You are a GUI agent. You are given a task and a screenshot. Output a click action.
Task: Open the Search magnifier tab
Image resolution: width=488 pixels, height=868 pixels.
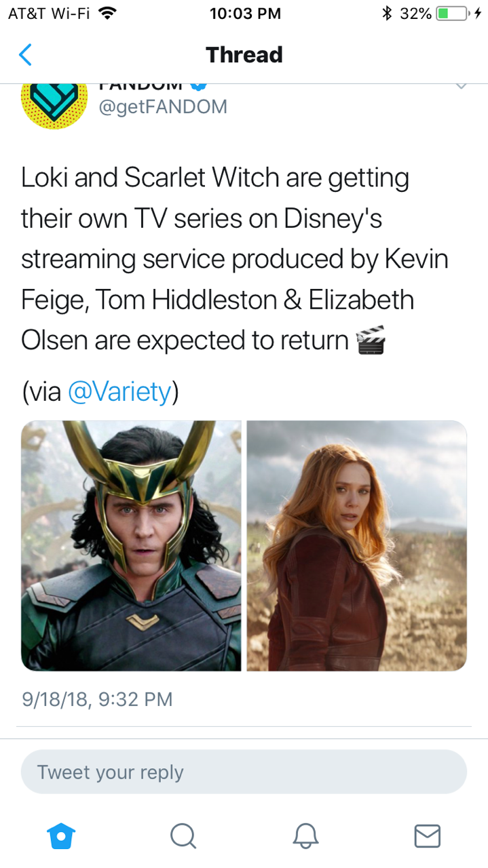point(183,835)
